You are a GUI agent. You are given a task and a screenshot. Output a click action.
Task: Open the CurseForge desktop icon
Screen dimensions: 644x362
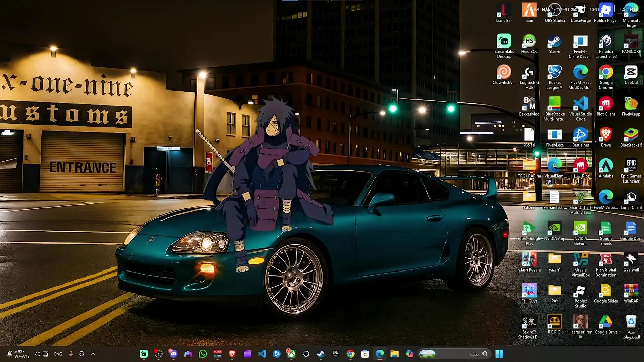pyautogui.click(x=581, y=13)
